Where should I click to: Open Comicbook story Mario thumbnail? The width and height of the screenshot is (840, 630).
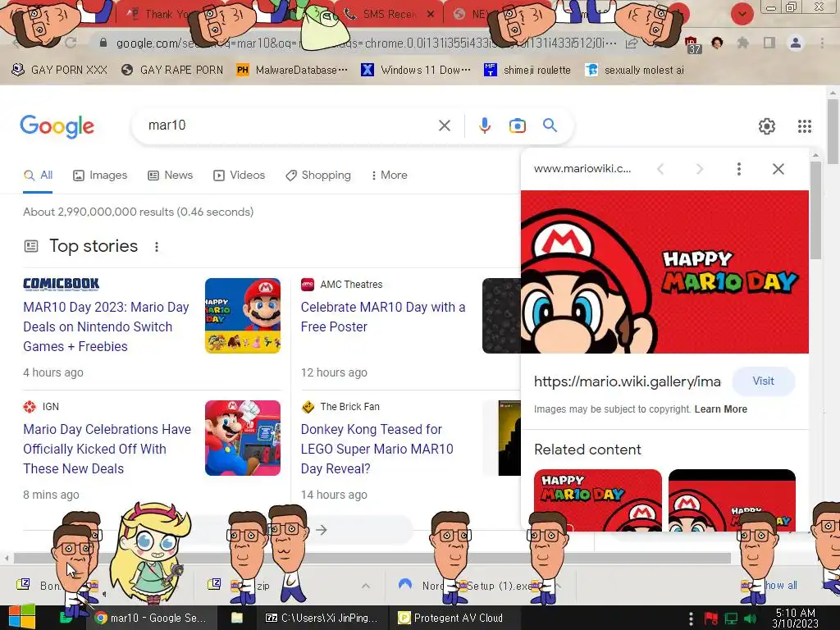243,316
